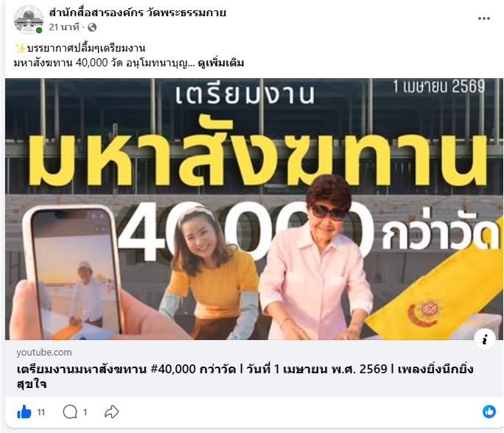Image resolution: width=504 pixels, height=433 pixels.
Task: Click the share arrow icon
Action: coord(111,412)
